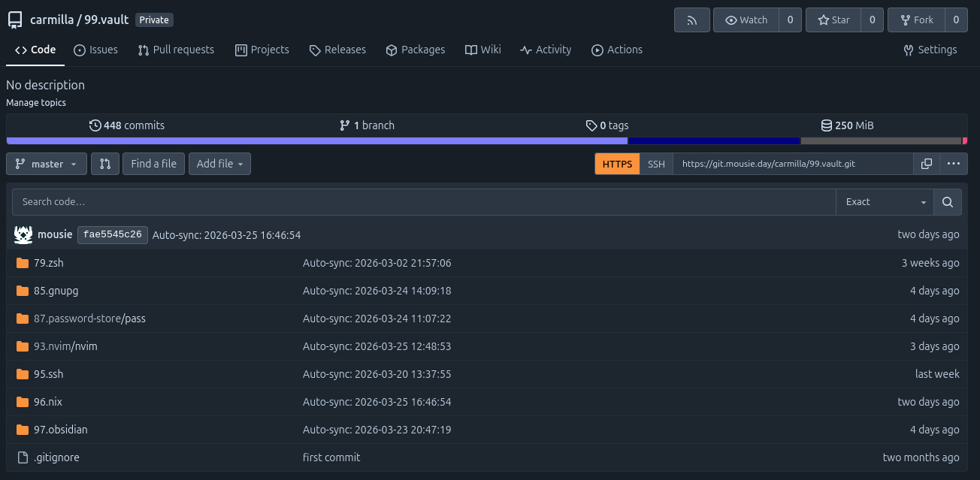Expand the Add file dropdown

[219, 164]
